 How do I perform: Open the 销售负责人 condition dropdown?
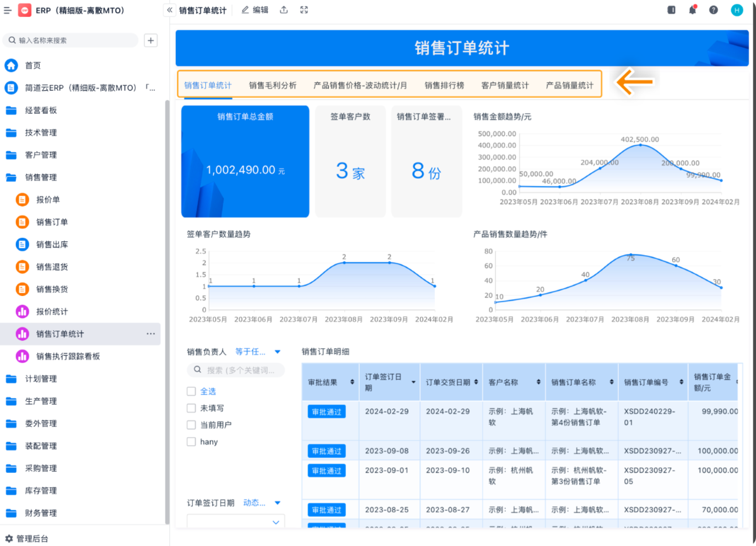(x=258, y=352)
